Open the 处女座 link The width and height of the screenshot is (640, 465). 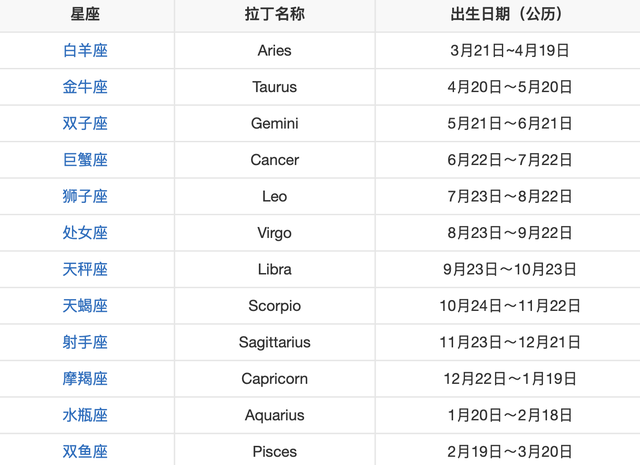pyautogui.click(x=85, y=233)
